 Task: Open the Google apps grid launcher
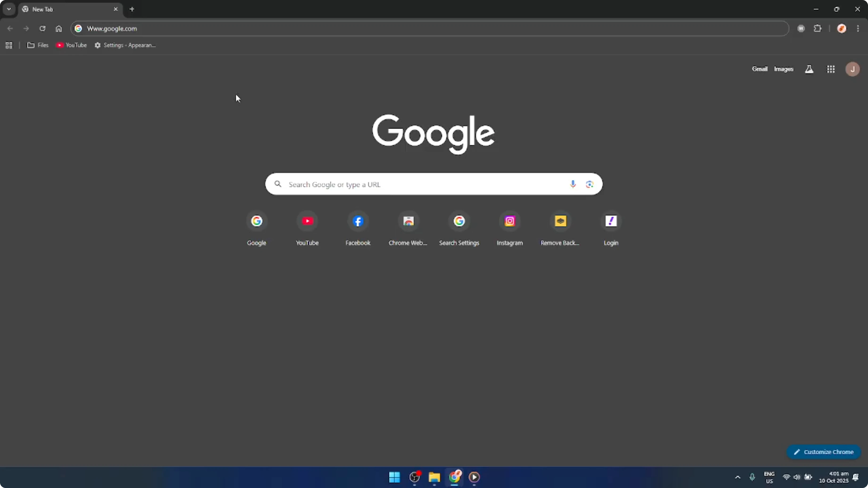pos(830,69)
